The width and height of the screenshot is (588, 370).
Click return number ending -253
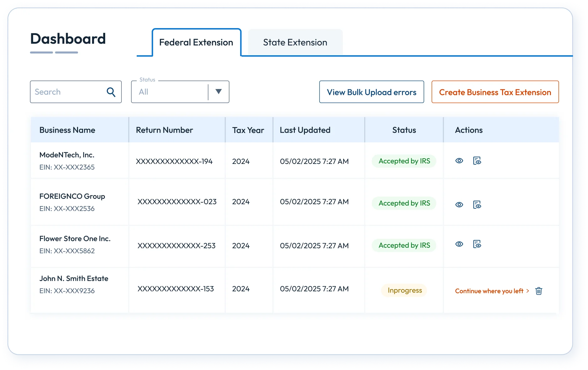point(176,246)
